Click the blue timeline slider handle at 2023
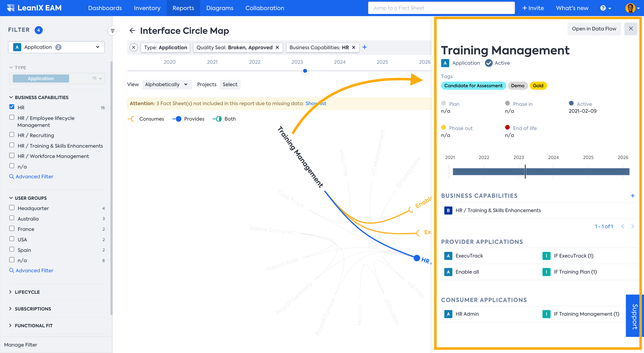 point(305,71)
